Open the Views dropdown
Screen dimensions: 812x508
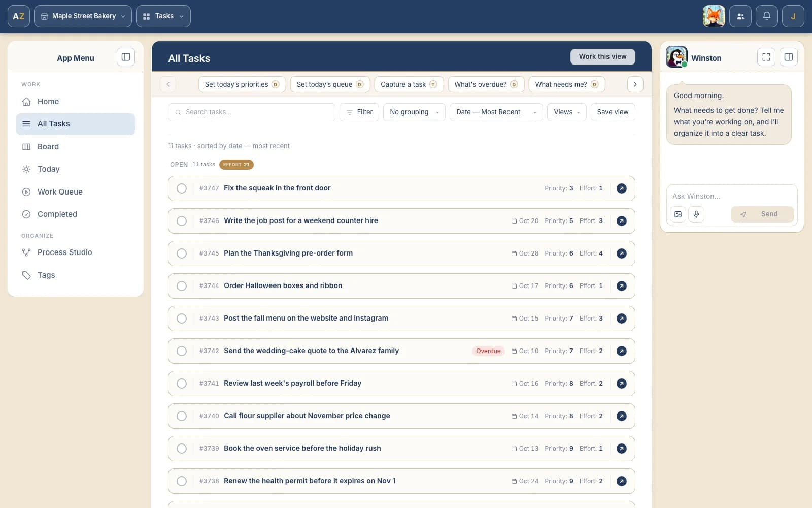click(566, 112)
